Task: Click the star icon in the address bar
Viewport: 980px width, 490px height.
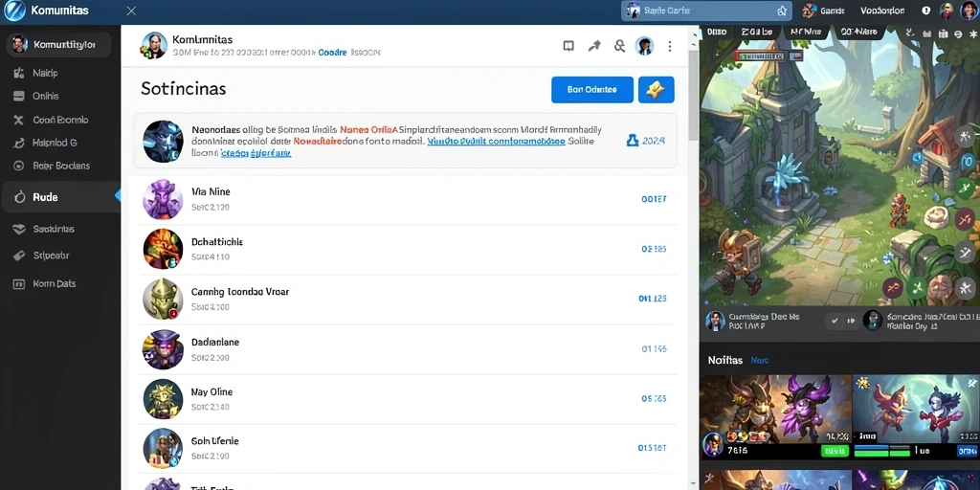Action: tap(782, 11)
